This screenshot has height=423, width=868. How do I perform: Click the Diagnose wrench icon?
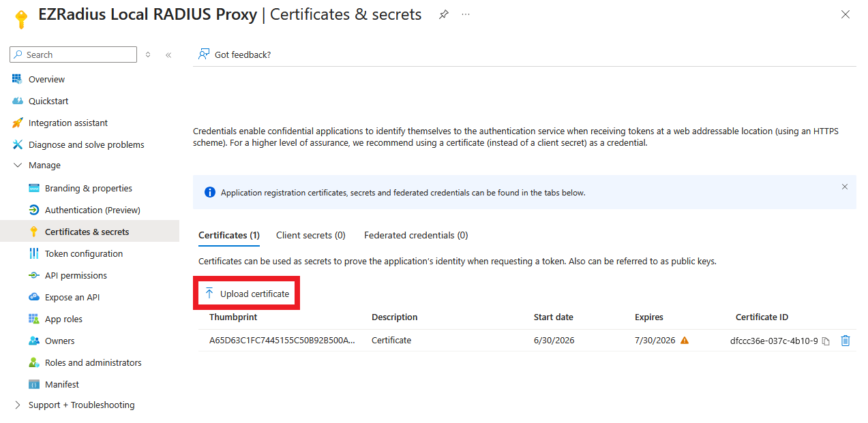click(x=18, y=144)
